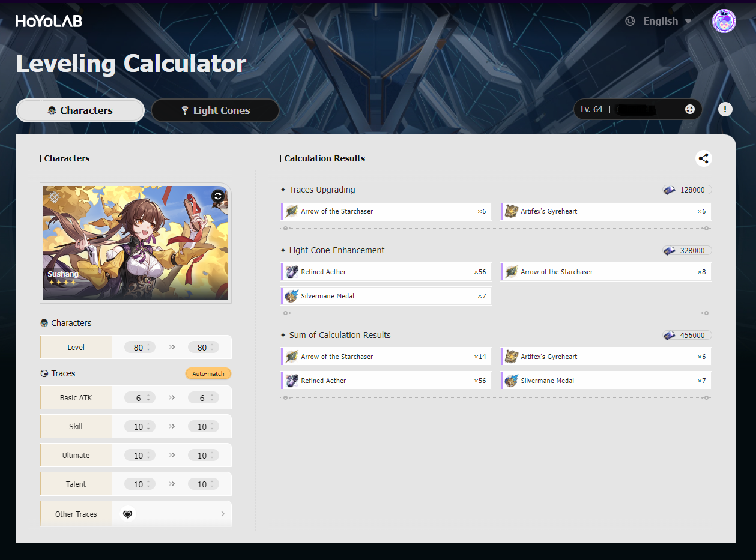756x560 pixels.
Task: Click the Silvermane Medal icon in Light Cone Enhancement
Action: tap(292, 296)
